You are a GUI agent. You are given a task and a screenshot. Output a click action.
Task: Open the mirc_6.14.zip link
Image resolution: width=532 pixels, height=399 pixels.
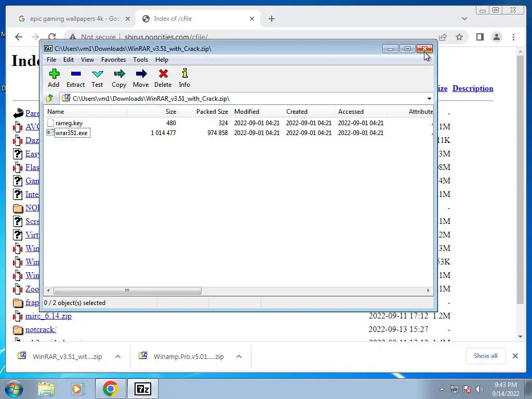tap(48, 316)
